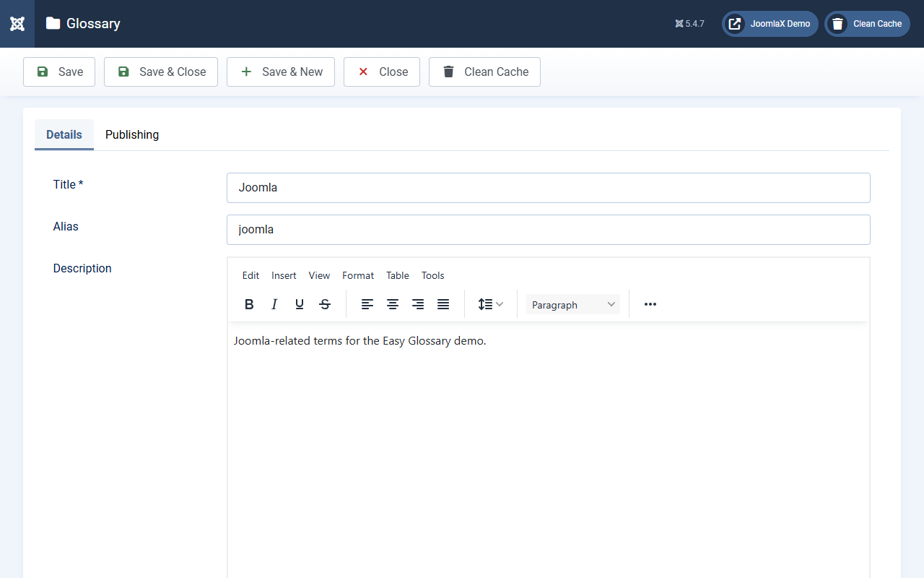Click into the Alias input field
Viewport: 924px width, 578px height.
(549, 230)
